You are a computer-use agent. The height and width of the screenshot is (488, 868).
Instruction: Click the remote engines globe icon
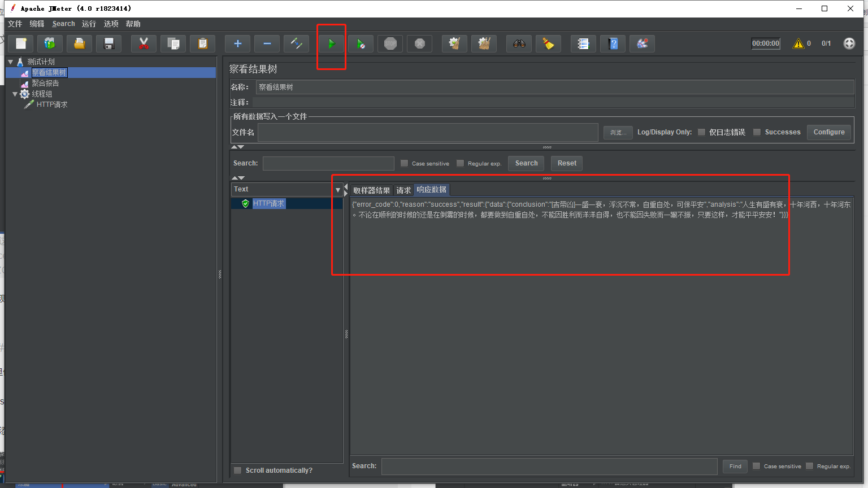849,43
